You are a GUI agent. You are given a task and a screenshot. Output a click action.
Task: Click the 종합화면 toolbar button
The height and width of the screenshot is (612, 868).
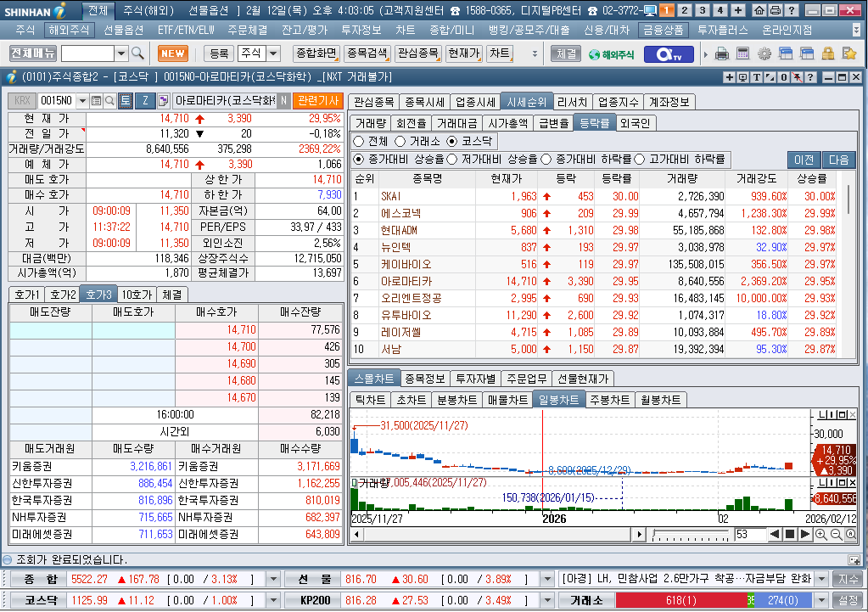point(316,53)
